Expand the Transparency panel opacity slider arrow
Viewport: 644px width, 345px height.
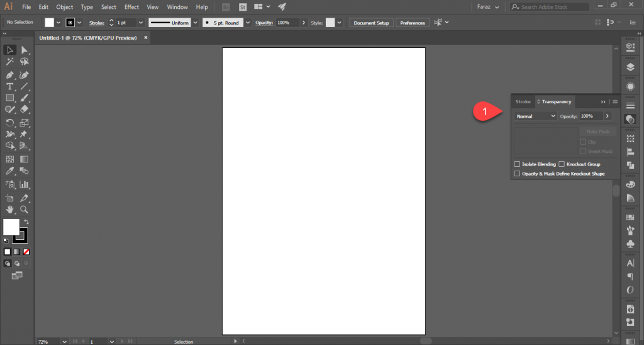click(x=607, y=116)
